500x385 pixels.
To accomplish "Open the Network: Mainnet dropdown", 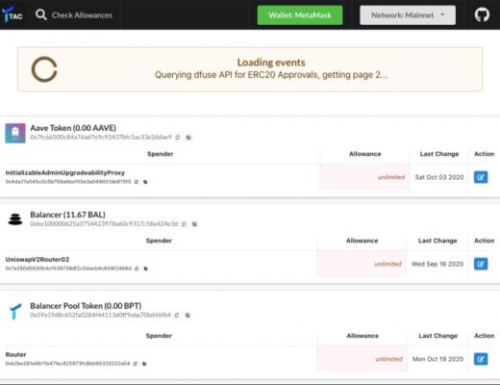I will pos(408,15).
